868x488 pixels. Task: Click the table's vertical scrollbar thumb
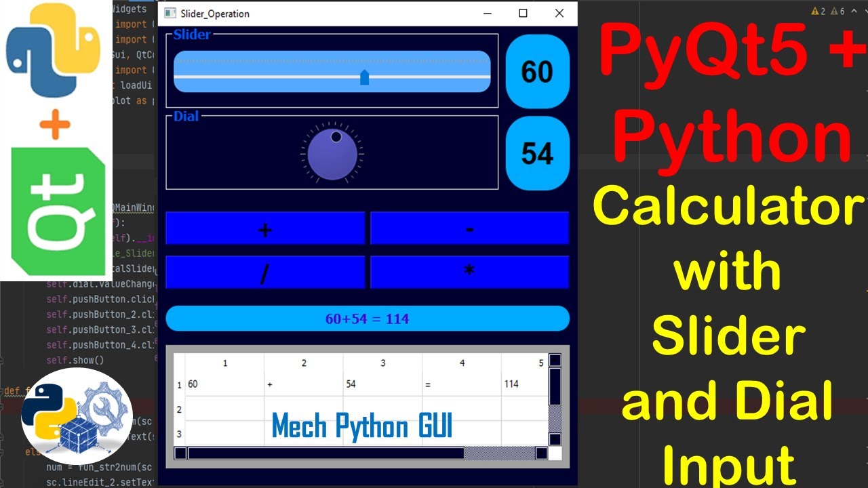(x=555, y=387)
